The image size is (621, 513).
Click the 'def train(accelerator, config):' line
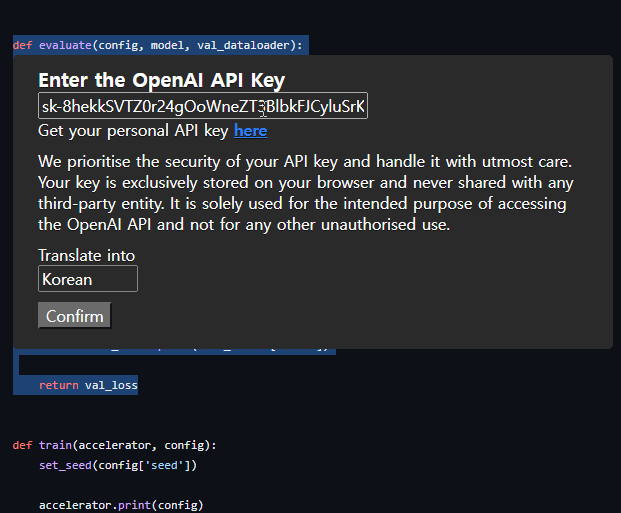tap(114, 445)
